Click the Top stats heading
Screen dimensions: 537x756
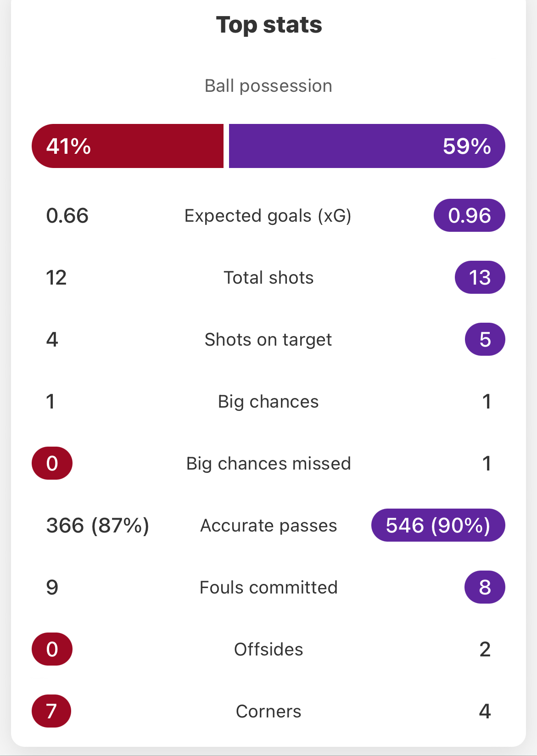(268, 25)
